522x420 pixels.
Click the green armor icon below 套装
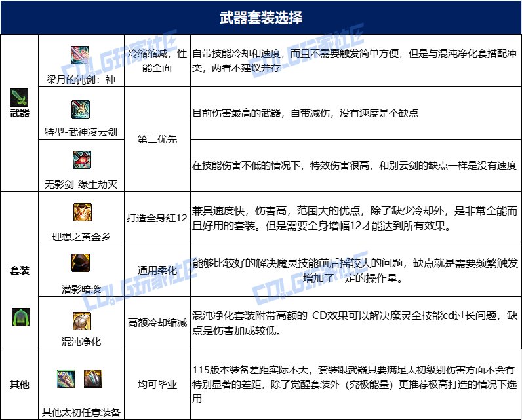point(21,317)
